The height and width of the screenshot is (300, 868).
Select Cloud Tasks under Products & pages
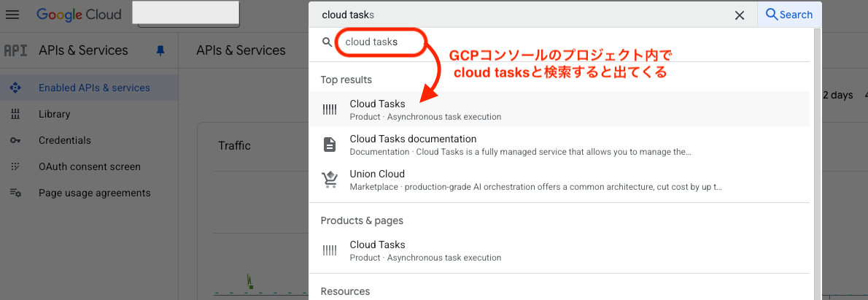[x=377, y=250]
